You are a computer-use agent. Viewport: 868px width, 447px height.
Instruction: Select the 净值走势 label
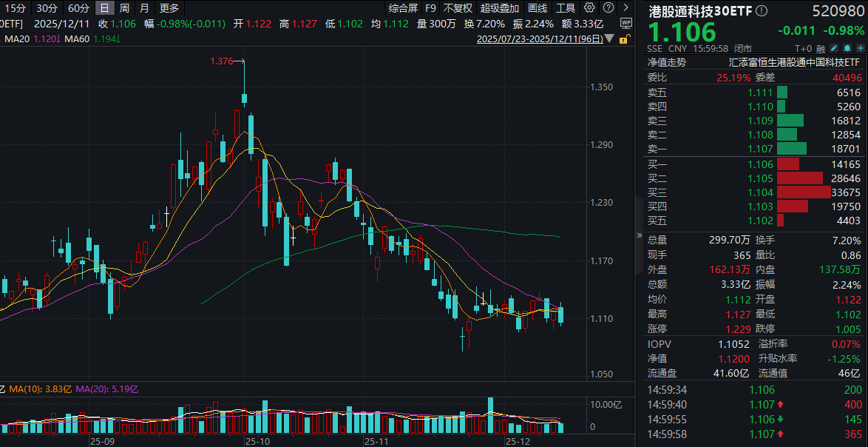click(667, 63)
